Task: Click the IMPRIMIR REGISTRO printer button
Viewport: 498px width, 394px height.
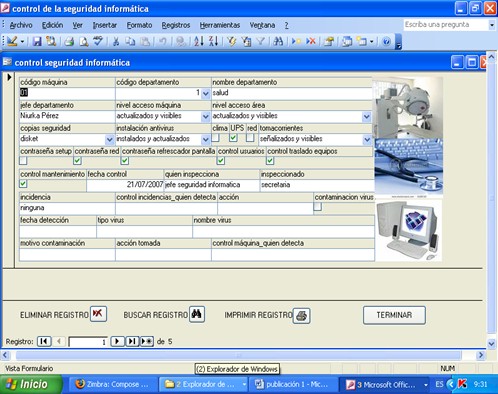Action: 302,316
